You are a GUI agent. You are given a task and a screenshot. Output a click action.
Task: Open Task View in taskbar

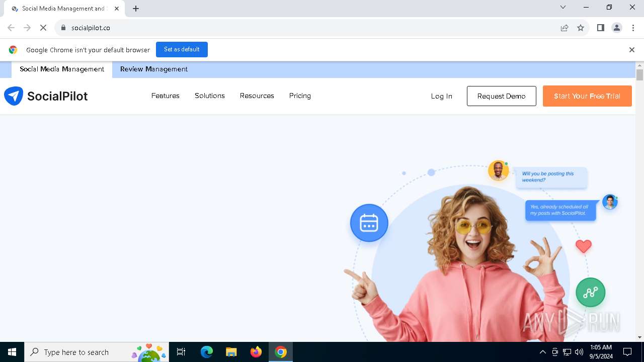(181, 352)
